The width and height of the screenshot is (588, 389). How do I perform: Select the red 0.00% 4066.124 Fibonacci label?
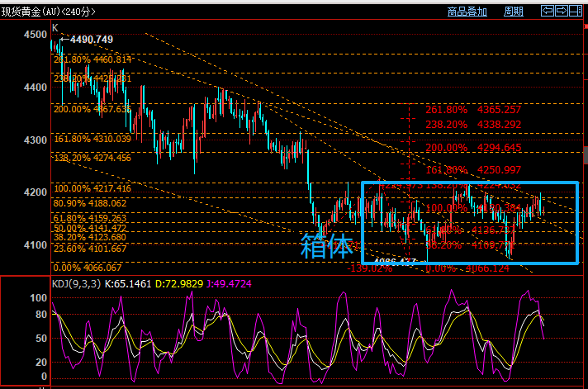pyautogui.click(x=467, y=268)
